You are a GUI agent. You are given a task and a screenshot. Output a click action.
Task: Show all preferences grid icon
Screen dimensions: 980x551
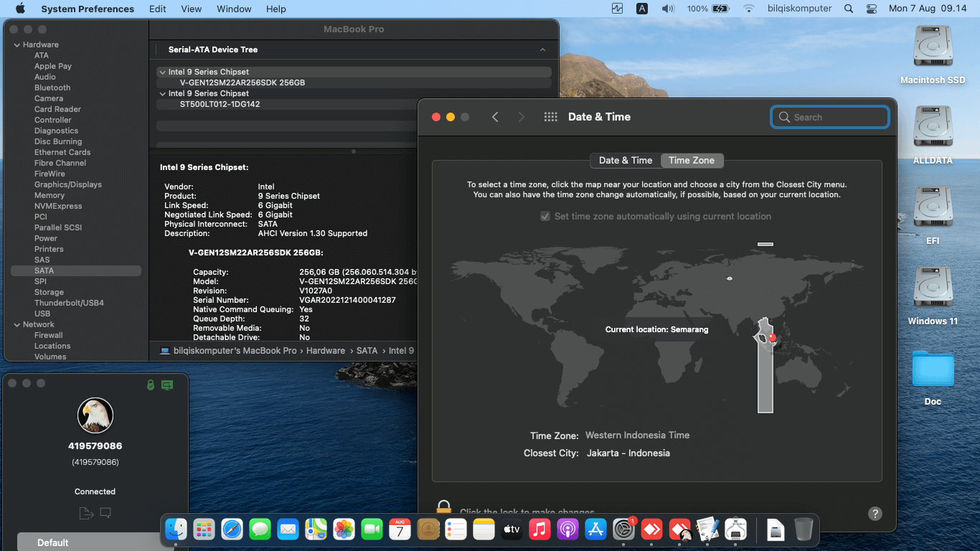pyautogui.click(x=551, y=117)
